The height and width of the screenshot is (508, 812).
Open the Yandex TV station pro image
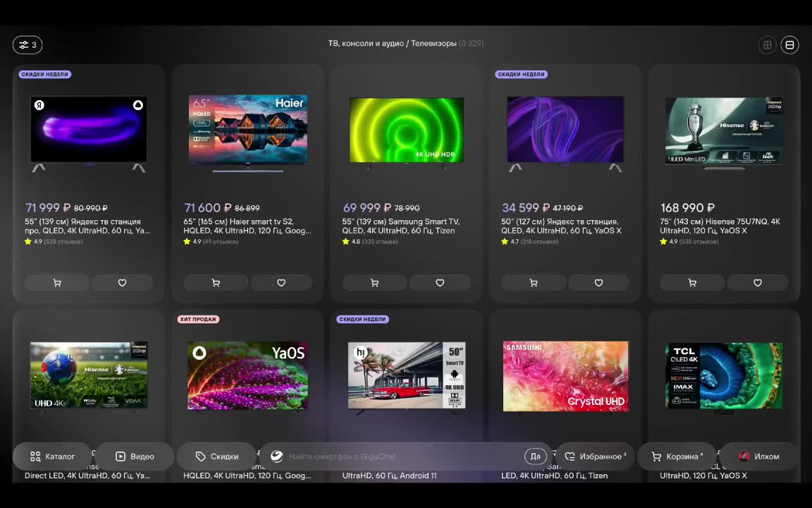pos(89,133)
